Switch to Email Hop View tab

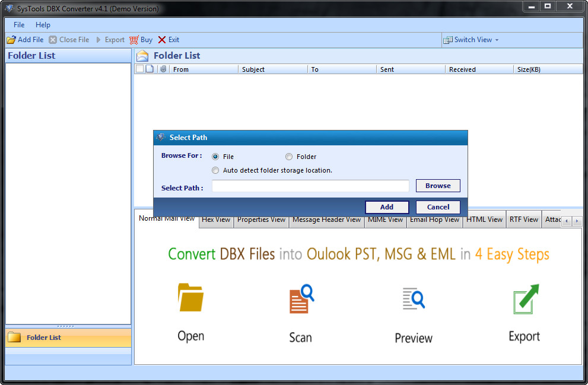tap(434, 220)
